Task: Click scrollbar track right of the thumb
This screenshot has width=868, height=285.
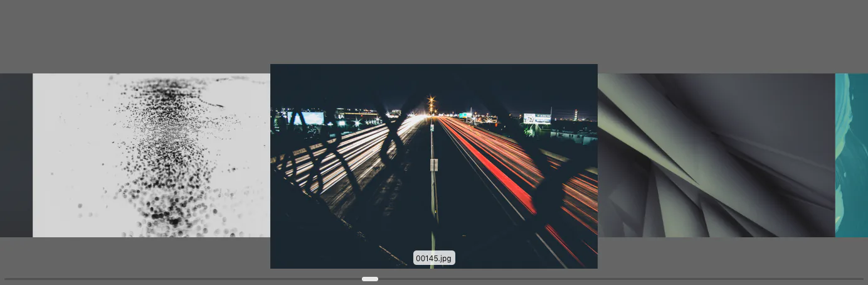Action: point(621,279)
